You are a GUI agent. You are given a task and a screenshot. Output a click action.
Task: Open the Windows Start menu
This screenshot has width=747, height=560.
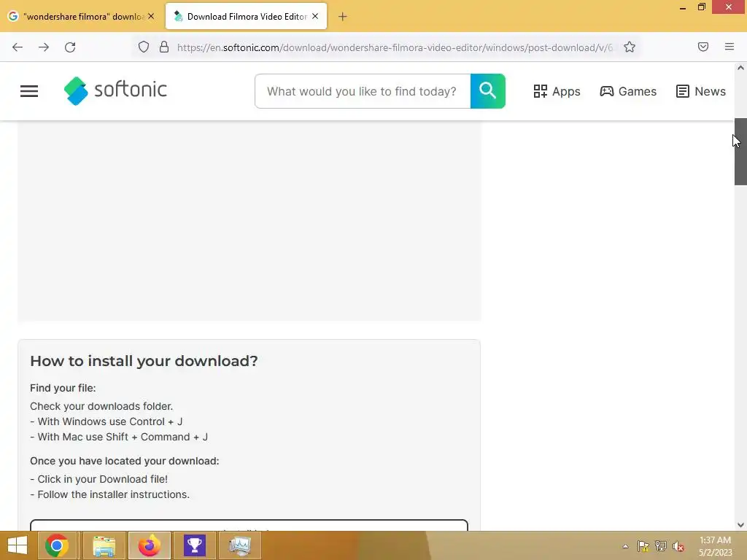tap(18, 545)
